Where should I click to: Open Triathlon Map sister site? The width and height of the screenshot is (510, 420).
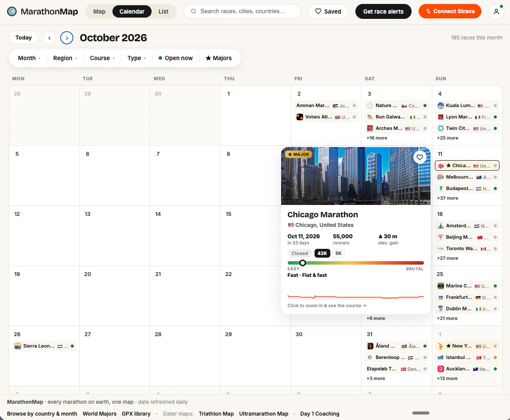(216, 413)
